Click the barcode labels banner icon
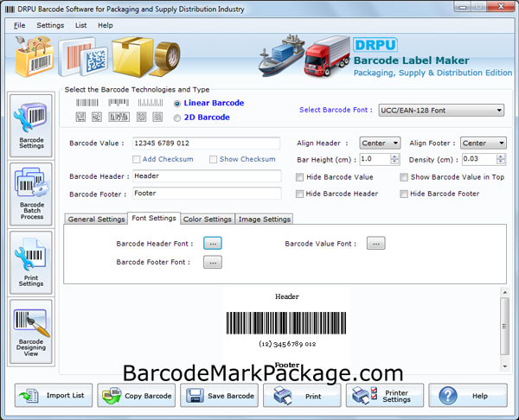The width and height of the screenshot is (519, 420). point(83,56)
